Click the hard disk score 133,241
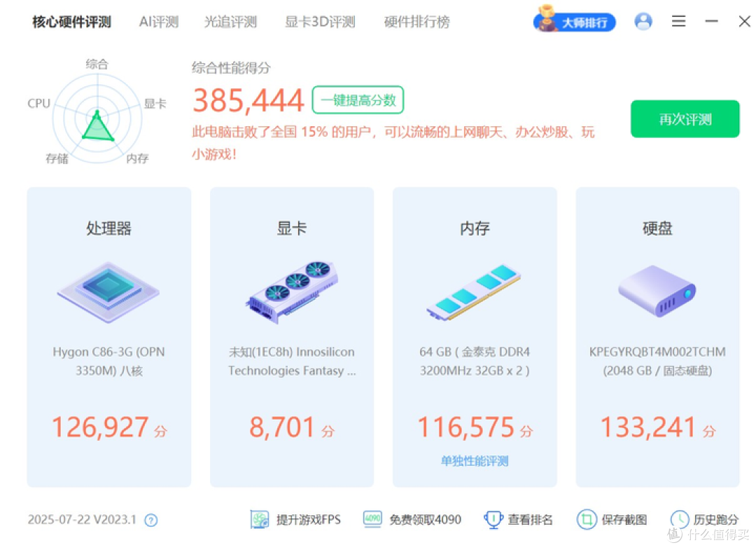 click(x=648, y=427)
